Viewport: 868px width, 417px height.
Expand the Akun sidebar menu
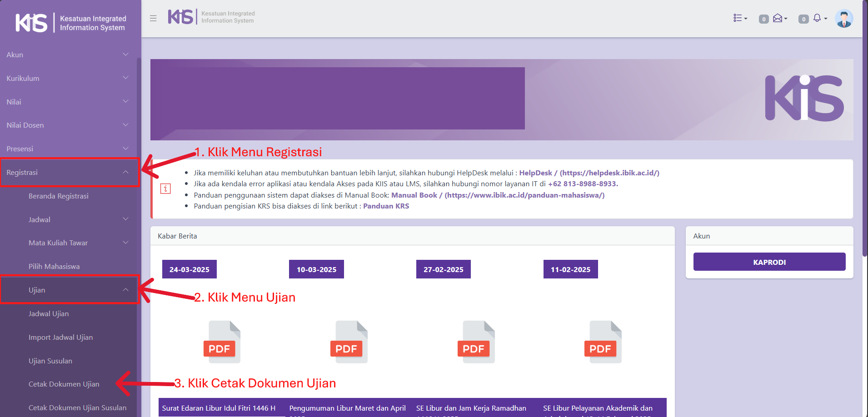[67, 55]
